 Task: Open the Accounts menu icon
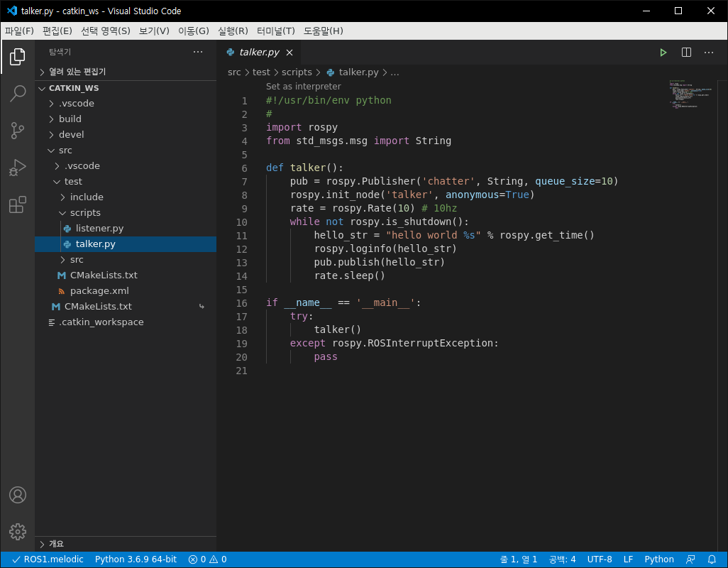pos(18,495)
